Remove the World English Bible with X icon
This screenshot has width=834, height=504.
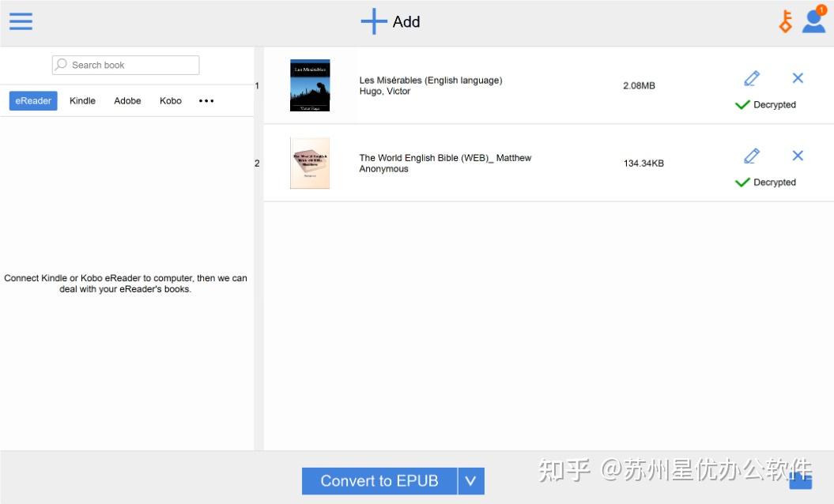pos(798,156)
